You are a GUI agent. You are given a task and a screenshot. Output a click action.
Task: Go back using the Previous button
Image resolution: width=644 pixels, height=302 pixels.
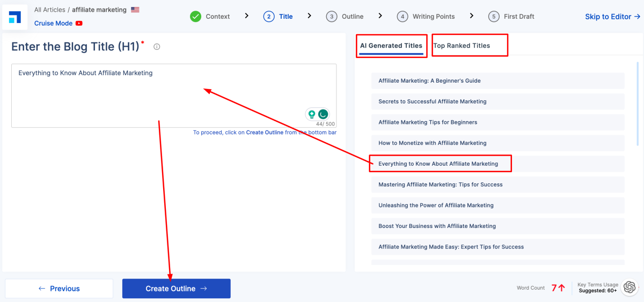click(x=59, y=289)
